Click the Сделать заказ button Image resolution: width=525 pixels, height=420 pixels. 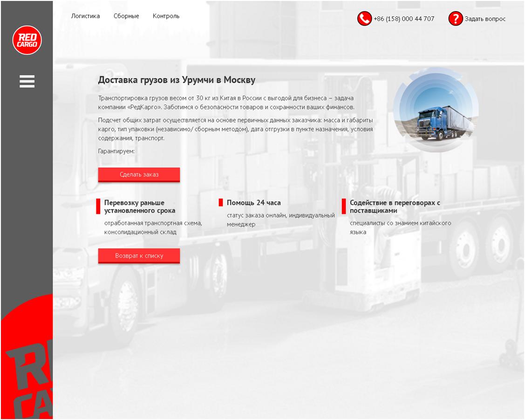click(139, 174)
